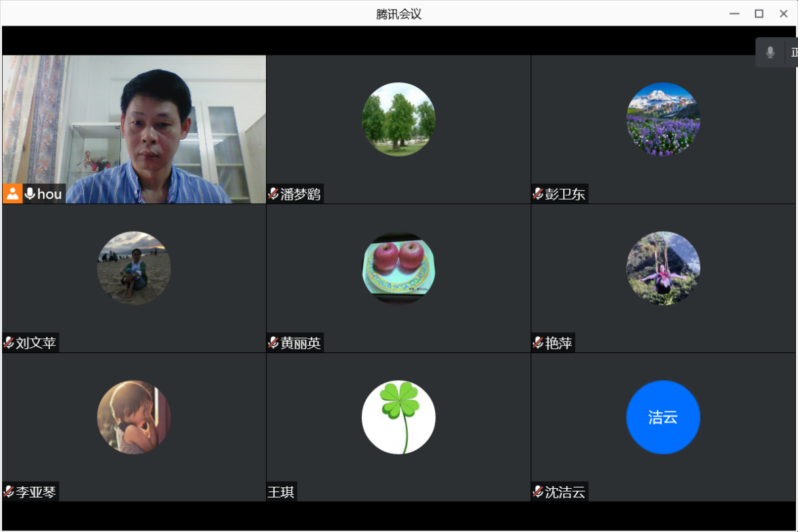Click the muted mic icon beside 刘文苹
The height and width of the screenshot is (532, 798).
click(9, 343)
